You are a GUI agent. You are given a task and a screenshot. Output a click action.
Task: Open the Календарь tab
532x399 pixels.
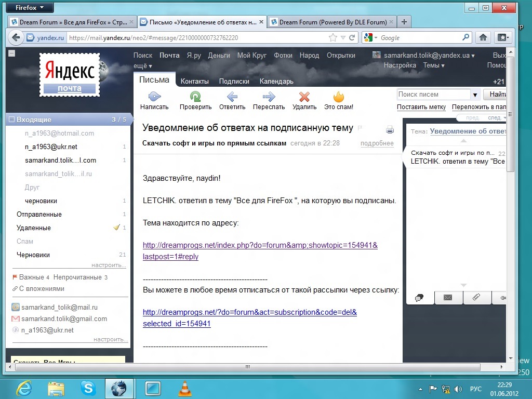pyautogui.click(x=276, y=81)
